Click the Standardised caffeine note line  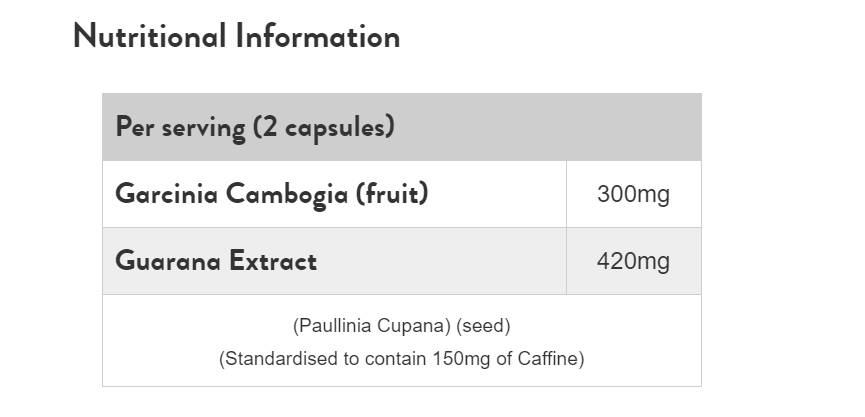pos(401,358)
